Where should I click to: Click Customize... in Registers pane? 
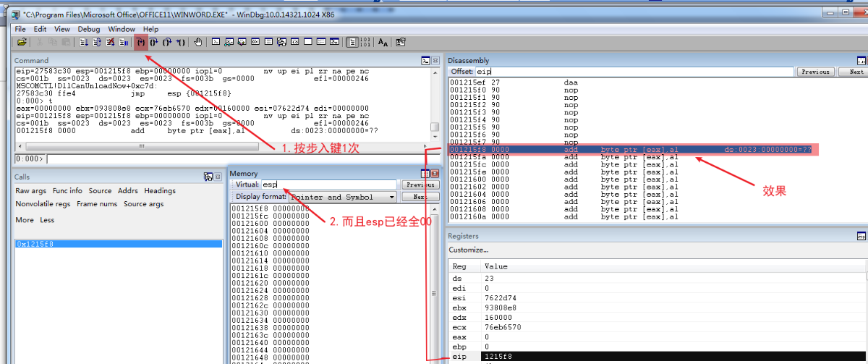[x=468, y=250]
